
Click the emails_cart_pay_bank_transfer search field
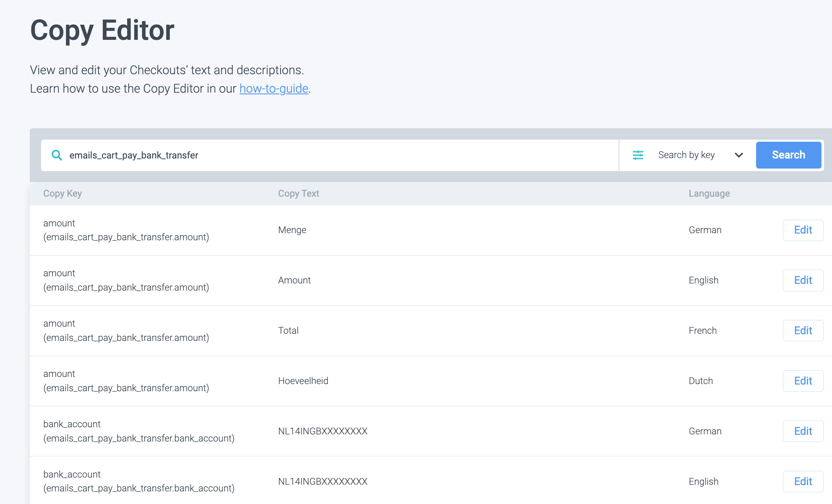(335, 155)
